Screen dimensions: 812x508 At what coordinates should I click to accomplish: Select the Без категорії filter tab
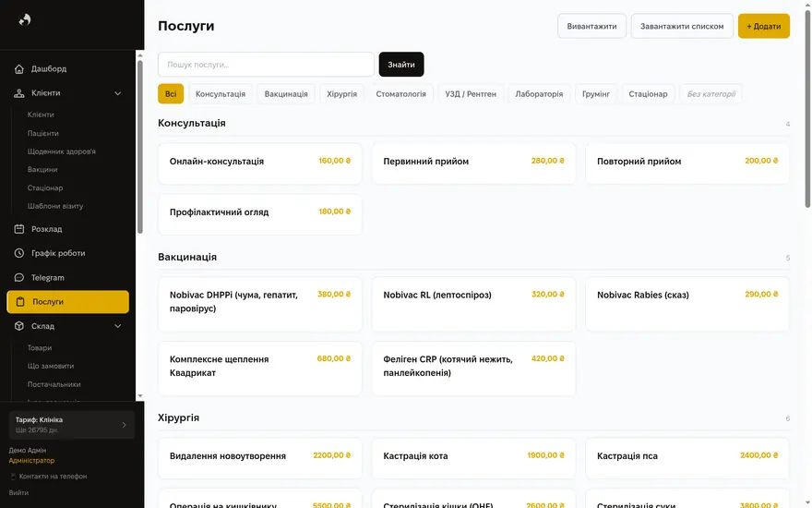click(711, 94)
